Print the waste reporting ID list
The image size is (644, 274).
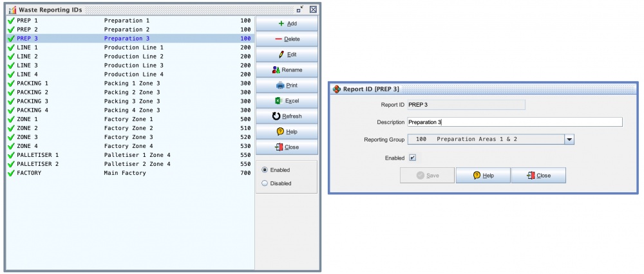pyautogui.click(x=287, y=86)
